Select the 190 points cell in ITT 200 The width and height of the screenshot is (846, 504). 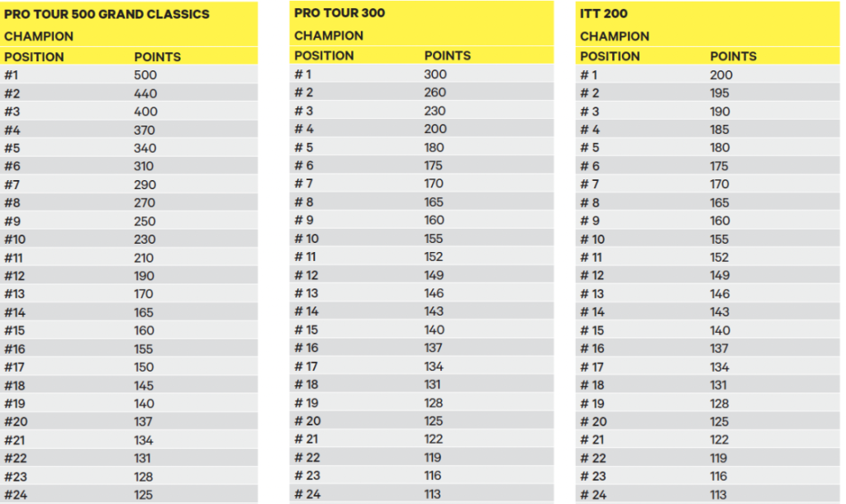point(720,112)
